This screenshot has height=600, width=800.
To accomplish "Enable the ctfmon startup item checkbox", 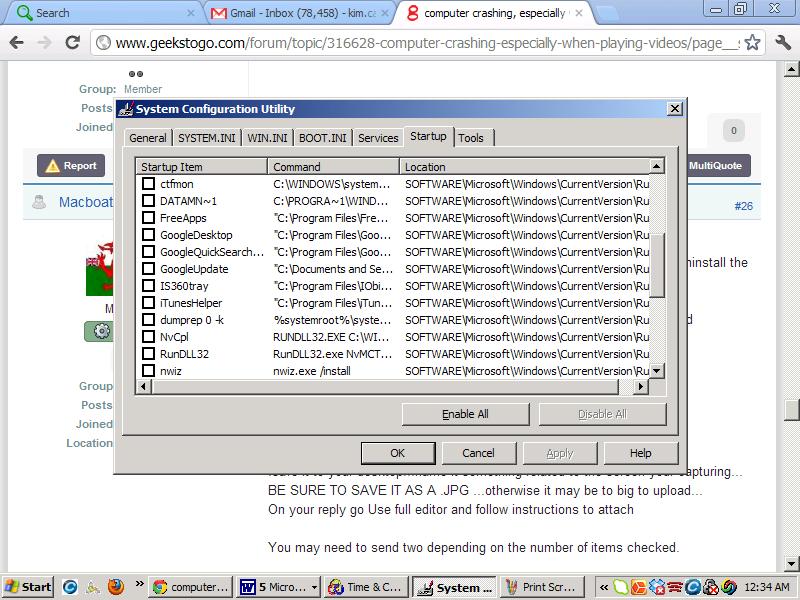I will 148,184.
